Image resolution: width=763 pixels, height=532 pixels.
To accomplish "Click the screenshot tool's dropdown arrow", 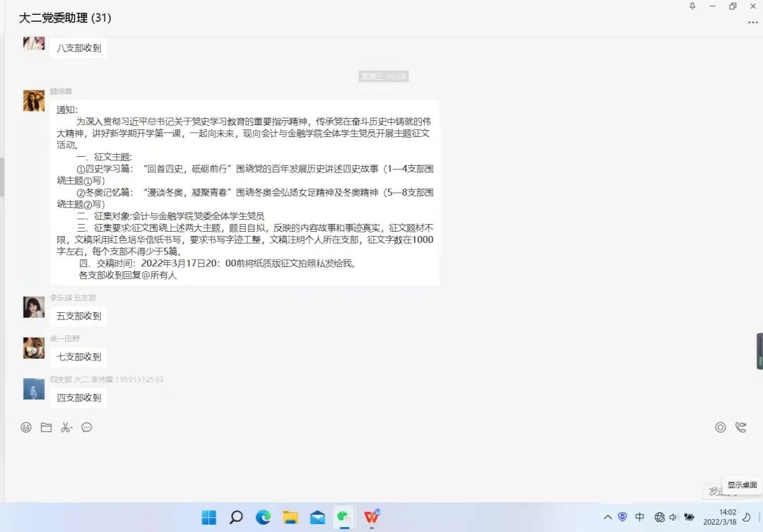I will pos(72,428).
